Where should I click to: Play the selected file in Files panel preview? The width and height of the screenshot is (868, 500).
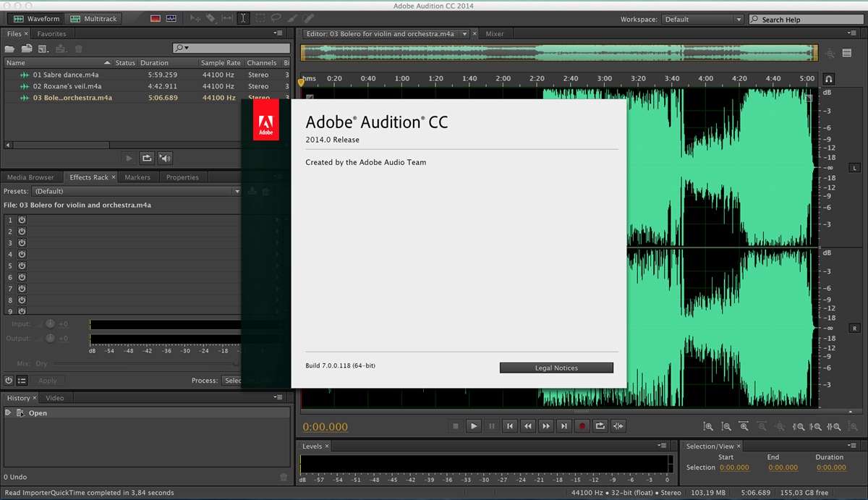point(129,158)
